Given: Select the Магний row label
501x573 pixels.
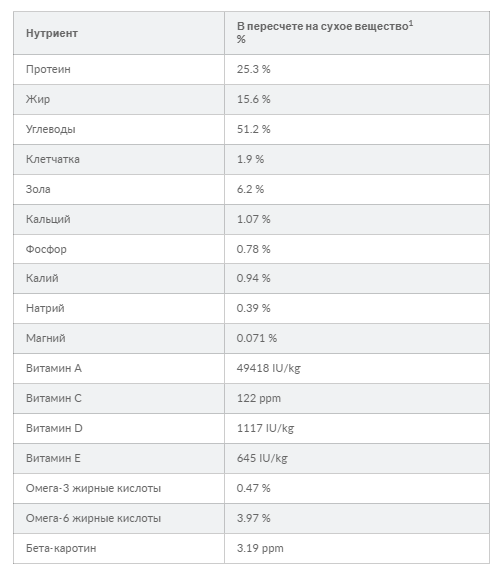Looking at the screenshot, I should (46, 338).
